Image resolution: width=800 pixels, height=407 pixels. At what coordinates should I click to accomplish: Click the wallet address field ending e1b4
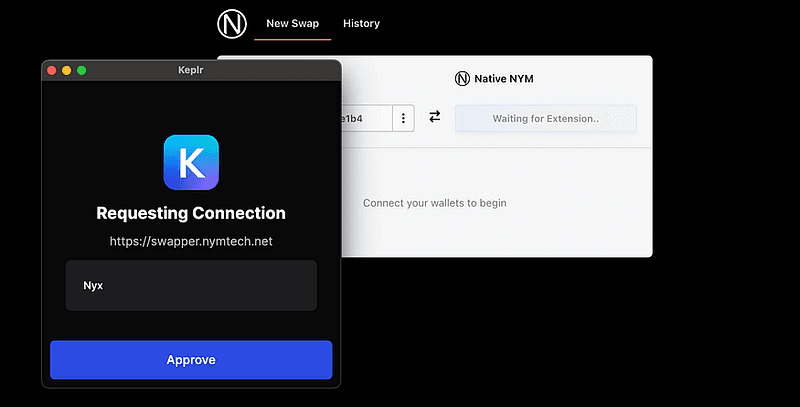[365, 118]
